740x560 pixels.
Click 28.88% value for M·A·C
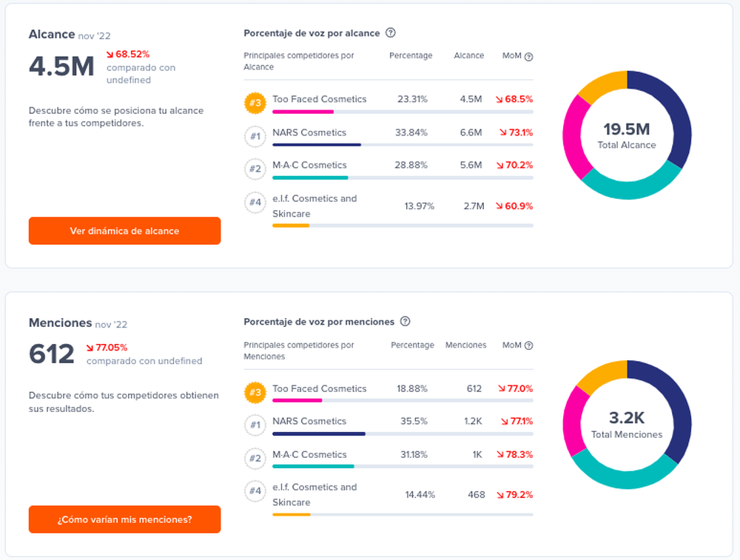coord(411,165)
